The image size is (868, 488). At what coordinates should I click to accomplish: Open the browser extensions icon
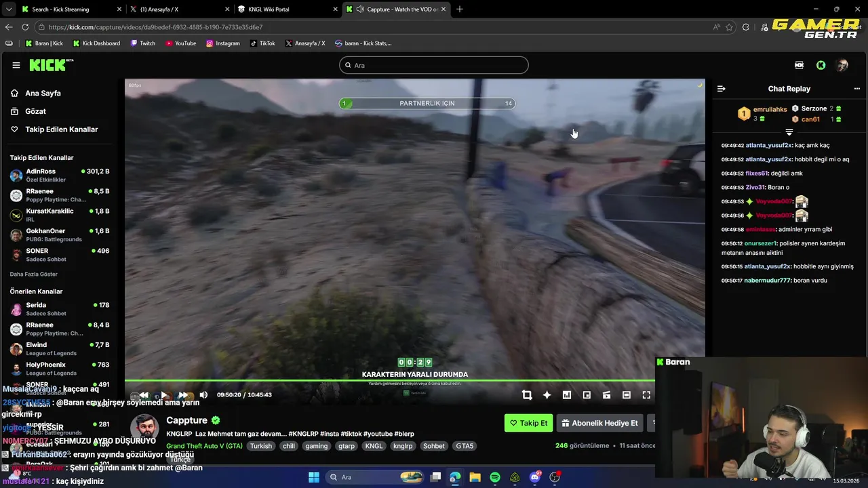pos(746,27)
